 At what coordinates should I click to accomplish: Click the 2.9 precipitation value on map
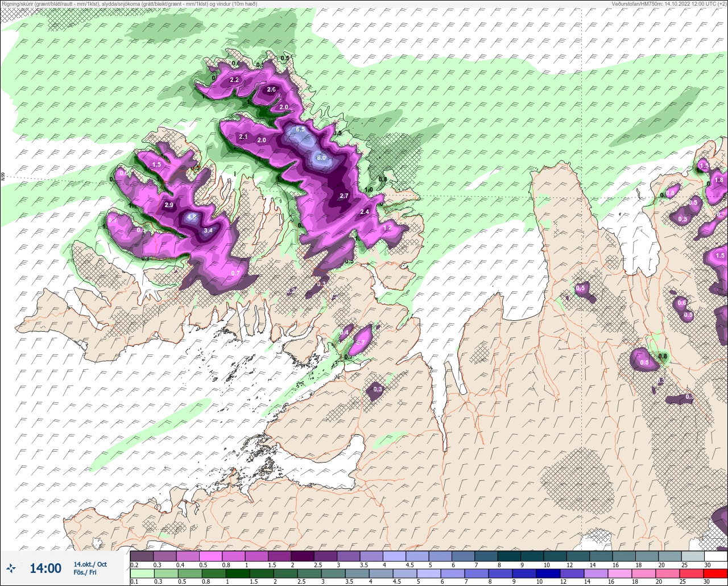169,205
